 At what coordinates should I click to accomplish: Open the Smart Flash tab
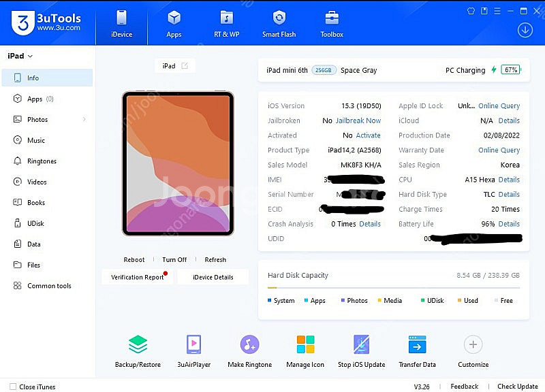(279, 24)
